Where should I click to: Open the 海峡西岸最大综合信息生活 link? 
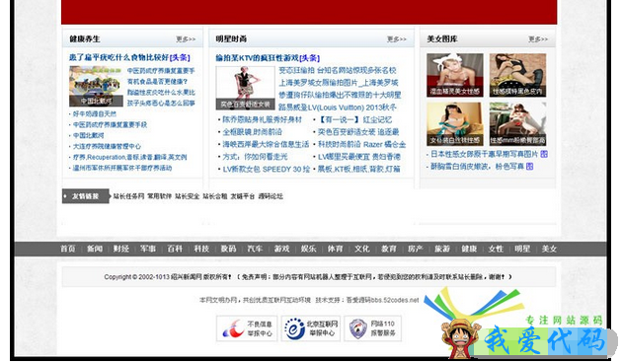266,144
